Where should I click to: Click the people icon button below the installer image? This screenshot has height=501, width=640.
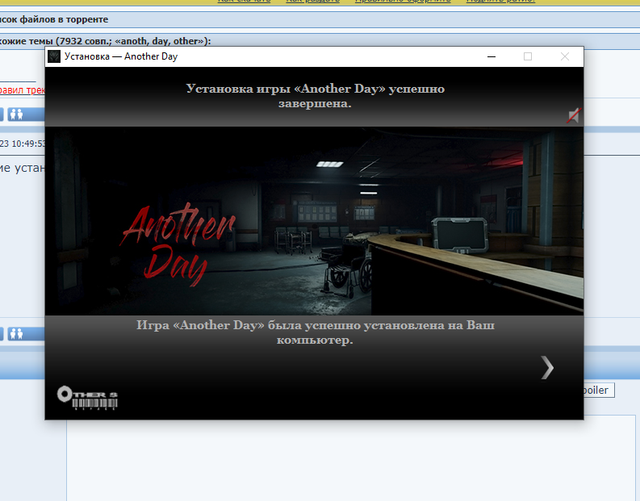pyautogui.click(x=26, y=334)
